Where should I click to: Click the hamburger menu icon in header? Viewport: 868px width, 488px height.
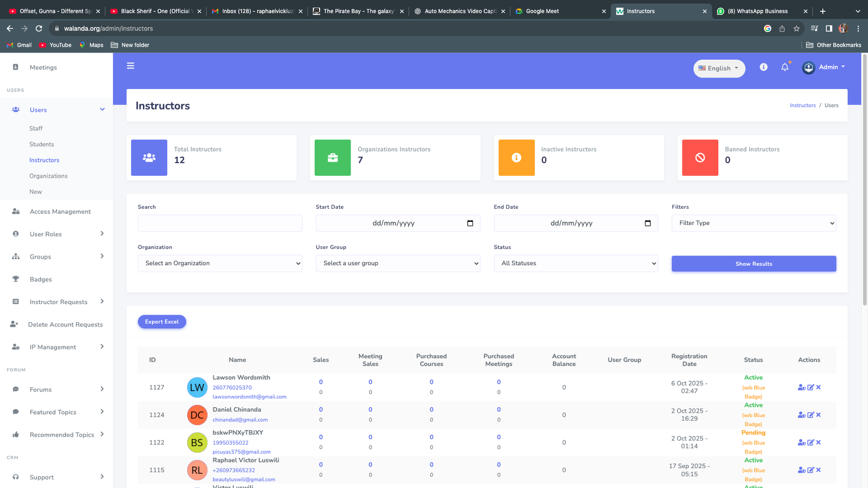(130, 66)
